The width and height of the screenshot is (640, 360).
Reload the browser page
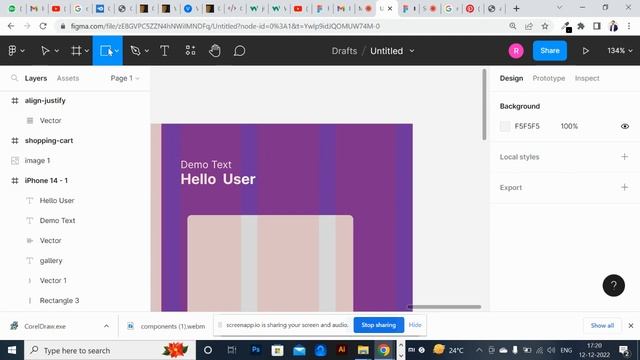click(43, 26)
